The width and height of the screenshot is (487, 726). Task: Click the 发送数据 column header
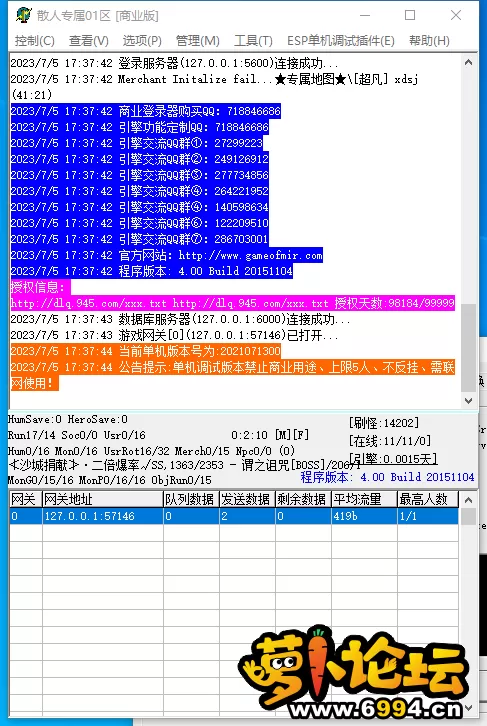point(247,499)
